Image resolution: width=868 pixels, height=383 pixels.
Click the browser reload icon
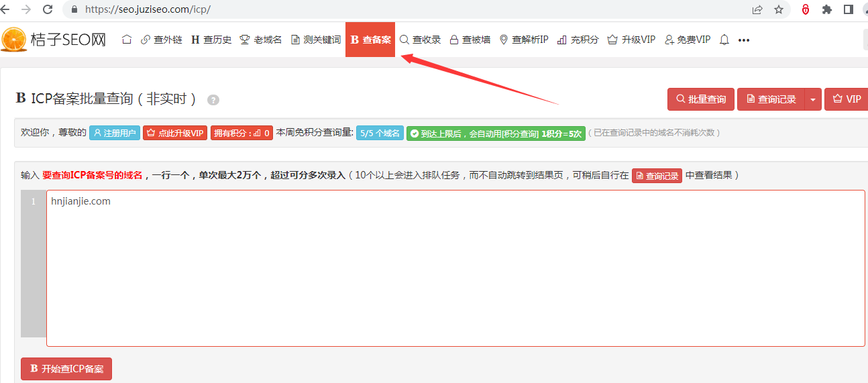(48, 9)
